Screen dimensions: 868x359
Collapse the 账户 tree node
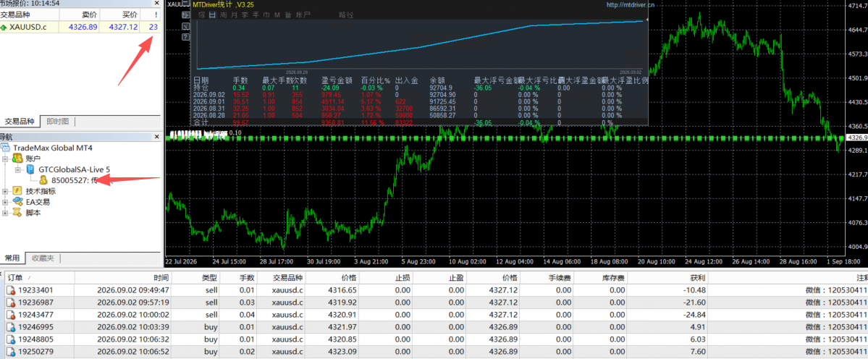click(x=5, y=159)
